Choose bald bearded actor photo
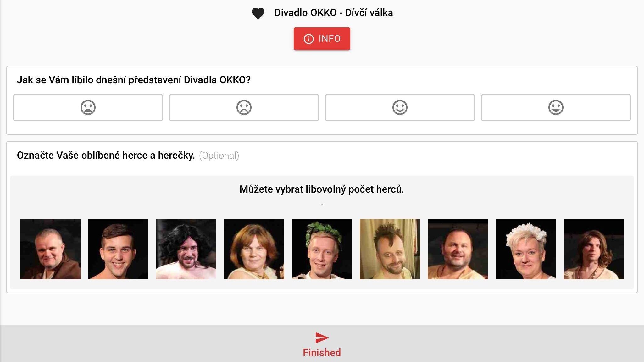This screenshot has height=362, width=644. pos(458,249)
